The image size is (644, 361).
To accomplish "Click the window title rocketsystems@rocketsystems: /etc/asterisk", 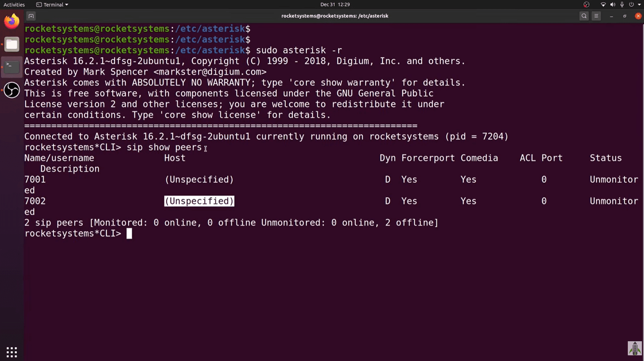I will coord(335,16).
